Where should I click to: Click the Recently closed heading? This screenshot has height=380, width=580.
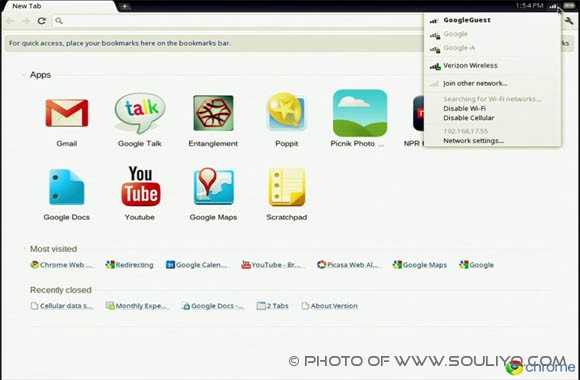click(61, 290)
